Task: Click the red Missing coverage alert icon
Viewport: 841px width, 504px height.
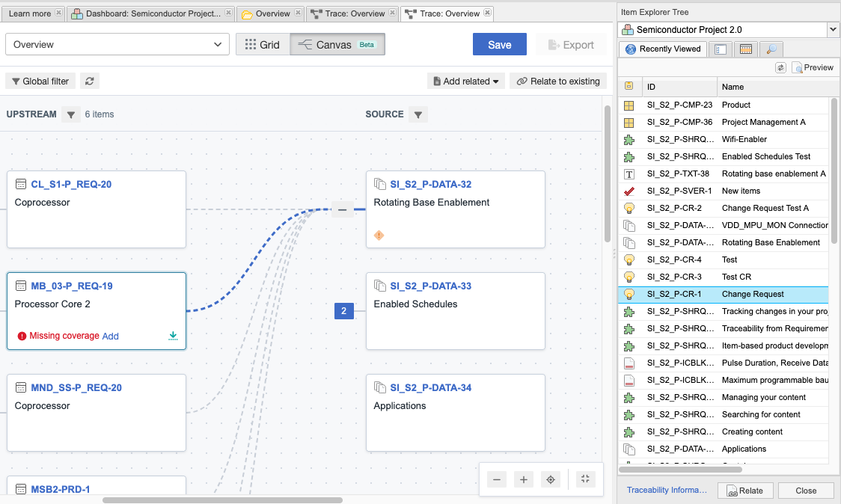Action: (22, 336)
